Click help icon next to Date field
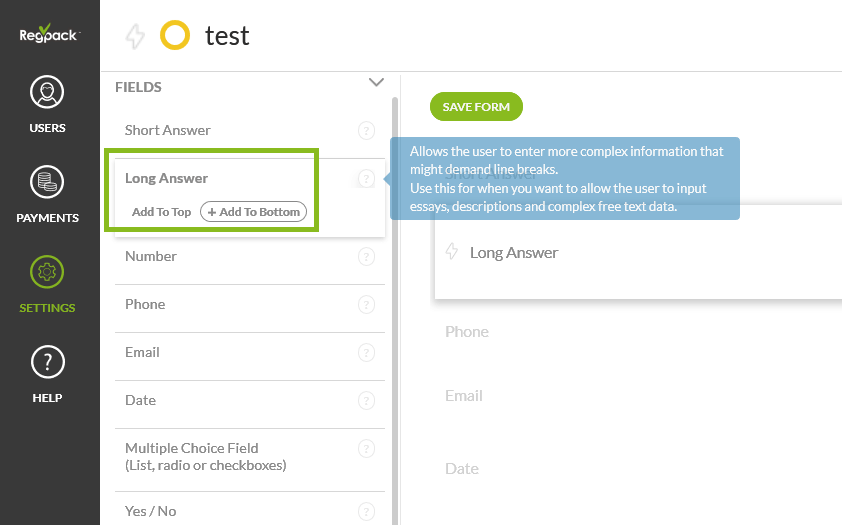The height and width of the screenshot is (525, 842). 366,401
